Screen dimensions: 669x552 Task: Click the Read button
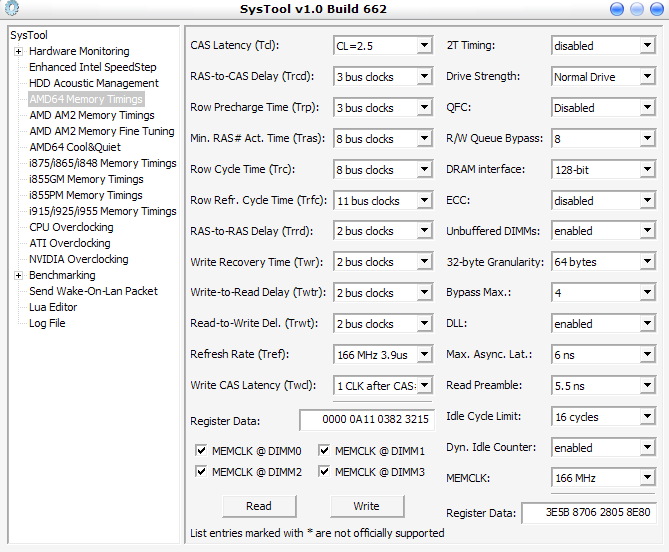pyautogui.click(x=259, y=506)
